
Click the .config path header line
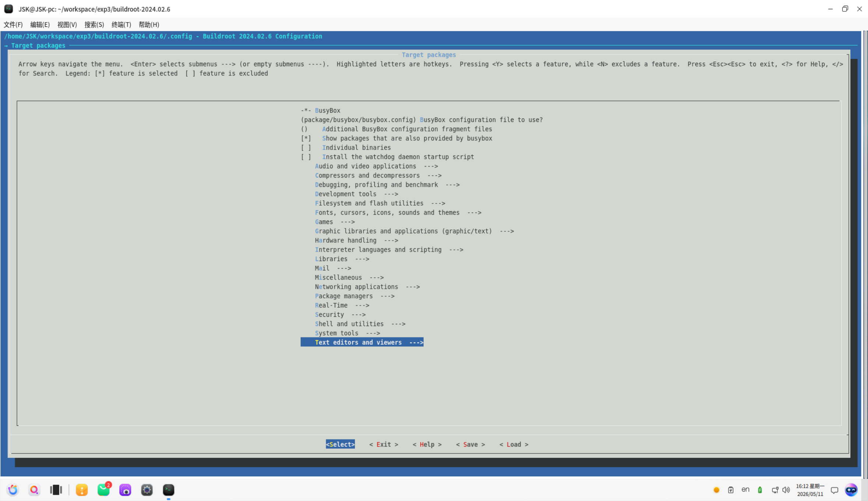click(x=163, y=36)
